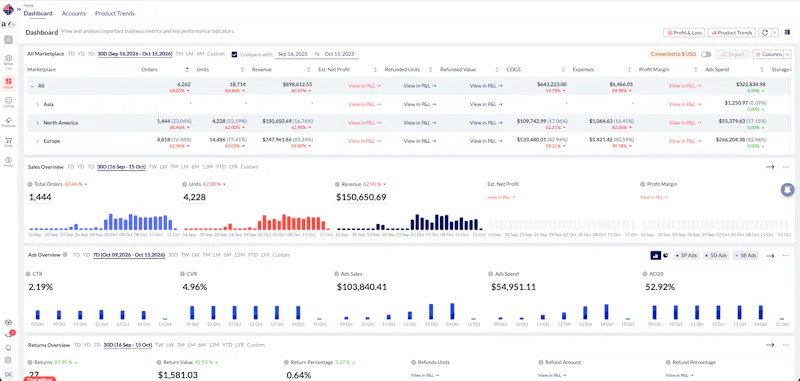This screenshot has width=800, height=381.
Task: Open View in P&L under Est. Net Profit card
Action: tap(501, 197)
